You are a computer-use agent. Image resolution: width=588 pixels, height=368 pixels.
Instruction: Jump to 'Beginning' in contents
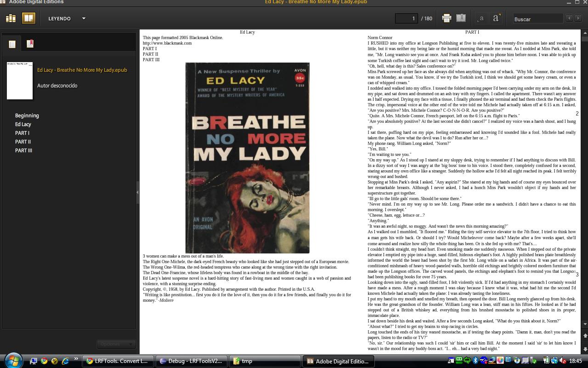(27, 115)
